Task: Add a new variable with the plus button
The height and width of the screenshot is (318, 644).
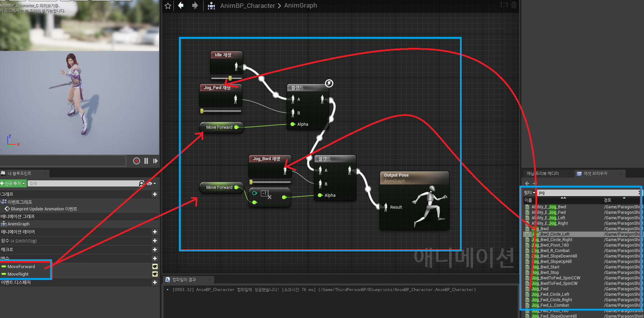Action: pos(155,259)
